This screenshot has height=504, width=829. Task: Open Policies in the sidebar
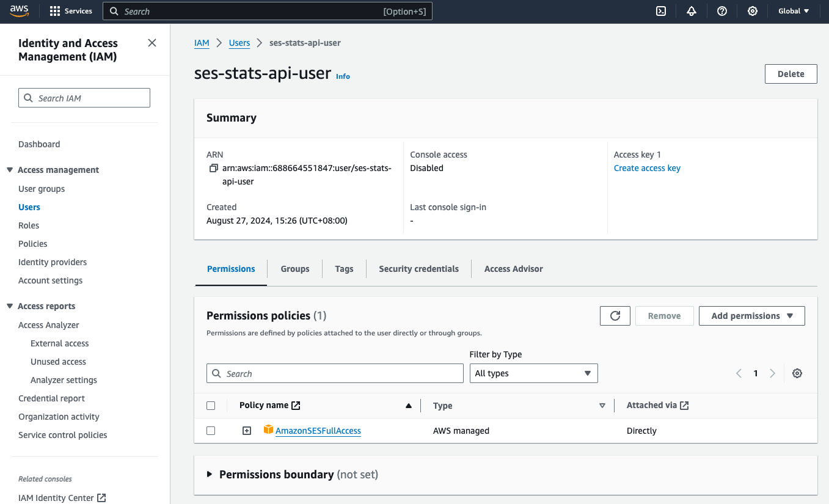pos(33,244)
